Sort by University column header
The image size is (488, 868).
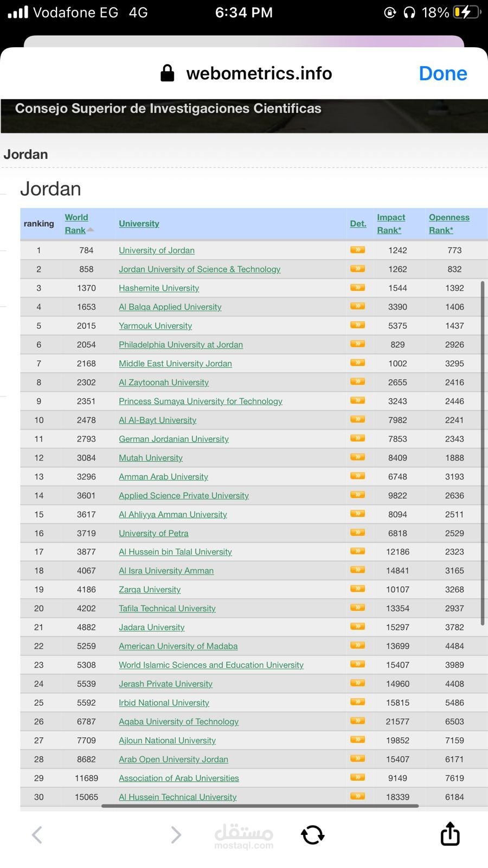[x=139, y=224]
